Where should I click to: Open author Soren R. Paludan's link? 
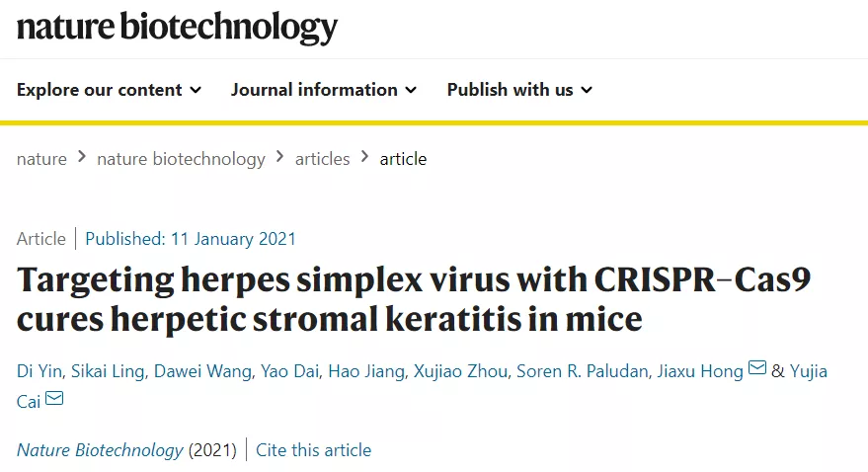(x=583, y=370)
